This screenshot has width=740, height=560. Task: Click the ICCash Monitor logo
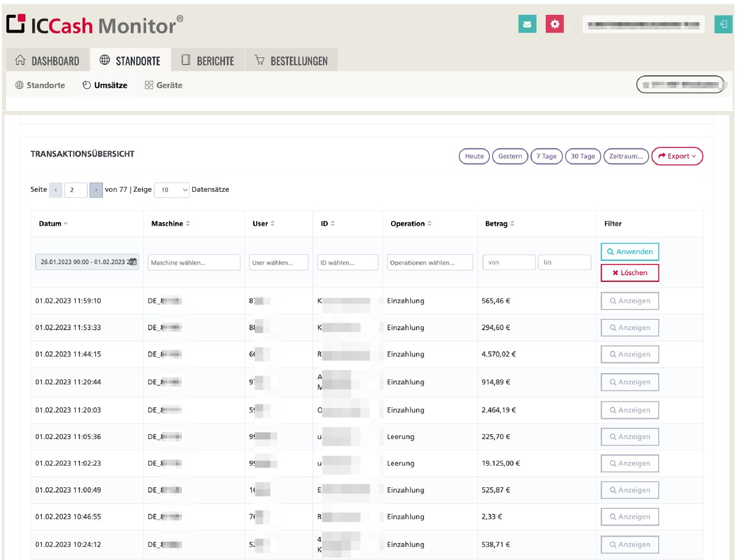pyautogui.click(x=94, y=25)
